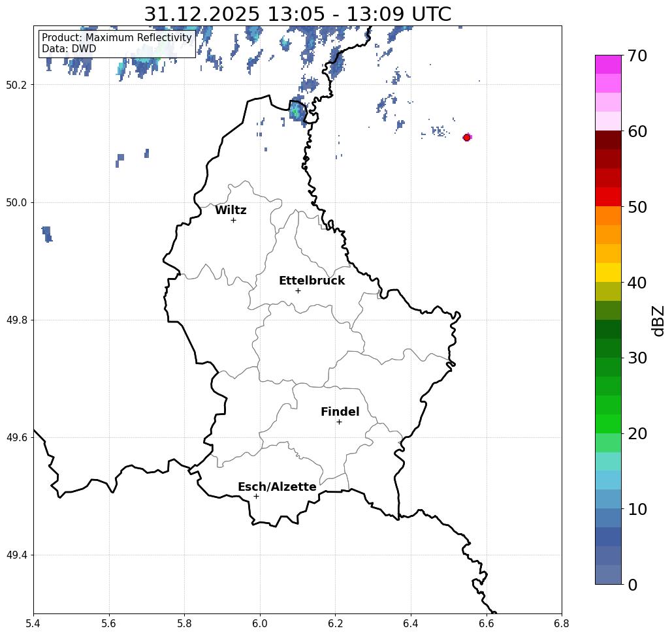Viewport: 672px width, 635px height.
Task: Click the green-cored echo cell on the northern border
Action: pyautogui.click(x=296, y=112)
